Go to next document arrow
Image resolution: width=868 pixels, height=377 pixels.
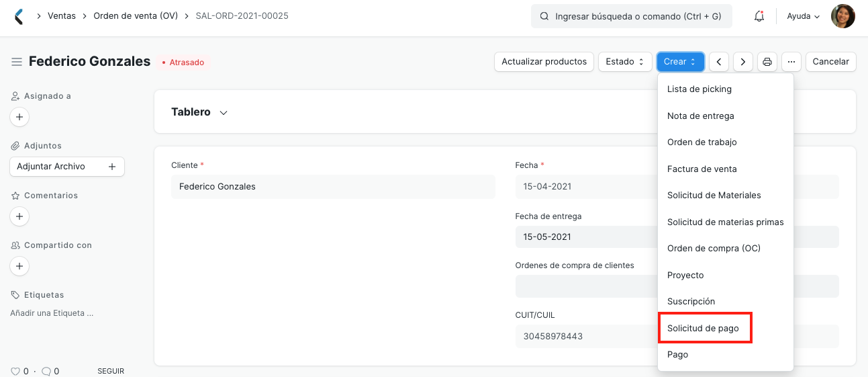click(742, 62)
